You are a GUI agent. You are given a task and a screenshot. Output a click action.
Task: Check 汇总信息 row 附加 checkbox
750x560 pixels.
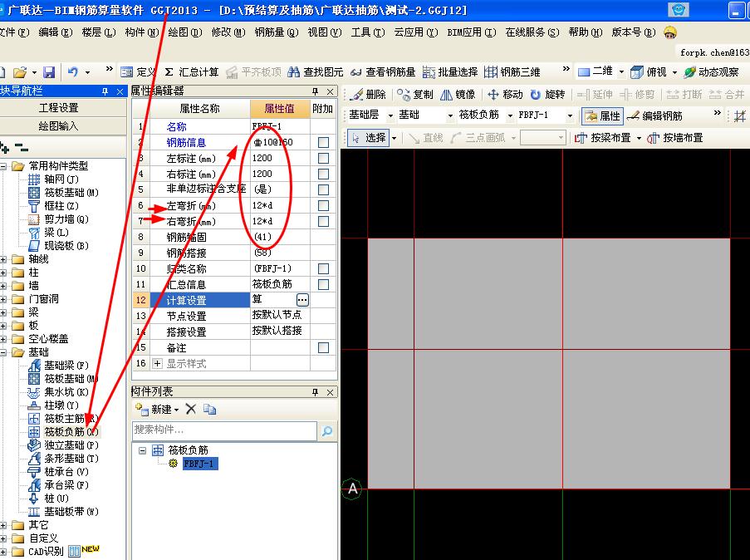(323, 284)
